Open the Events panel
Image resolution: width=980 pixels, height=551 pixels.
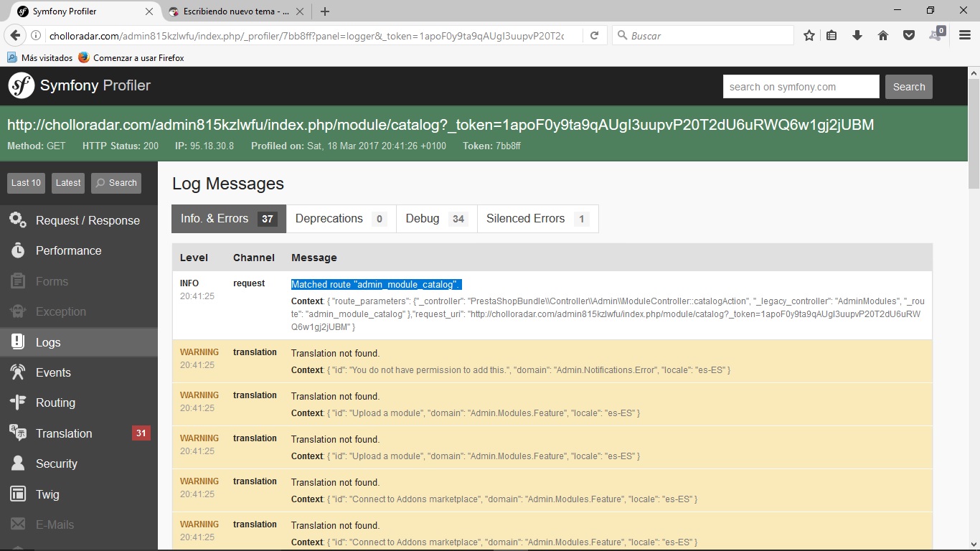tap(79, 372)
